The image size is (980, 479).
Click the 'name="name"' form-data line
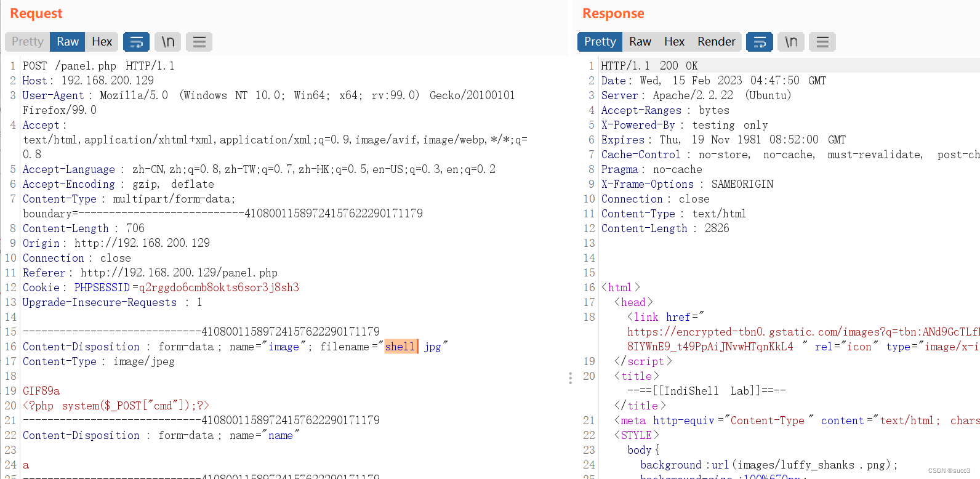click(161, 435)
